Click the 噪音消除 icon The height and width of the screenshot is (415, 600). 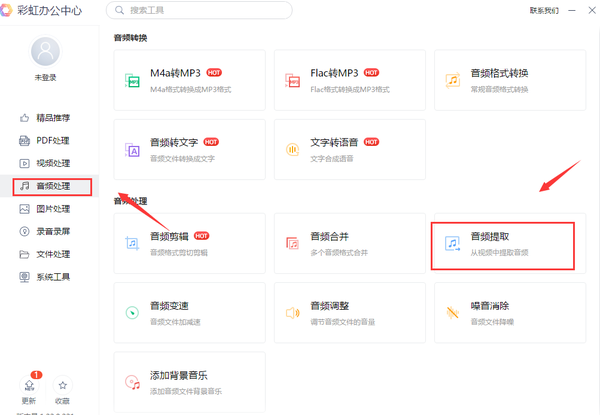point(453,312)
